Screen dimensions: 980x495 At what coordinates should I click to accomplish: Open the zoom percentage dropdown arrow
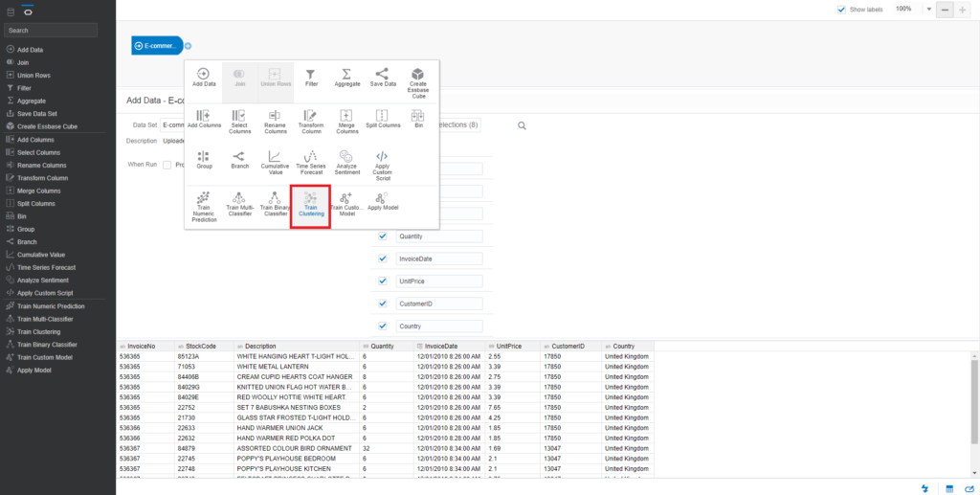tap(928, 10)
